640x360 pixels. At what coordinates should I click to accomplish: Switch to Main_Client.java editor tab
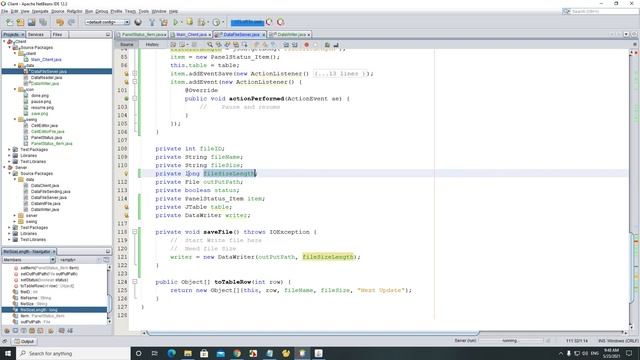click(191, 35)
